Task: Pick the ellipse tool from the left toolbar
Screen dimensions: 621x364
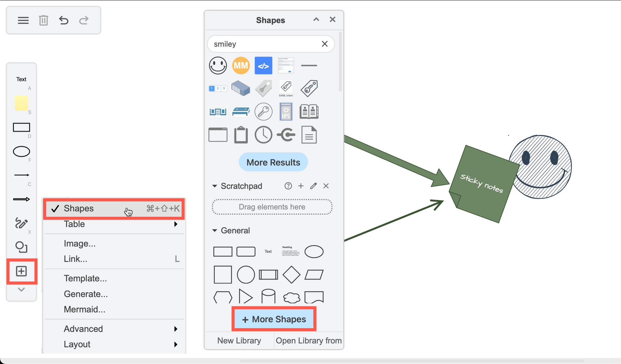Action: click(x=22, y=151)
